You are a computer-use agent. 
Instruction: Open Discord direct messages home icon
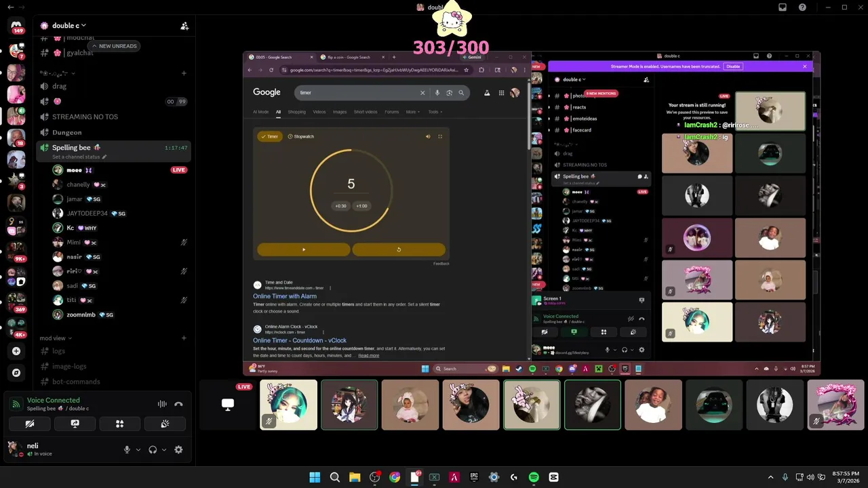point(16,26)
